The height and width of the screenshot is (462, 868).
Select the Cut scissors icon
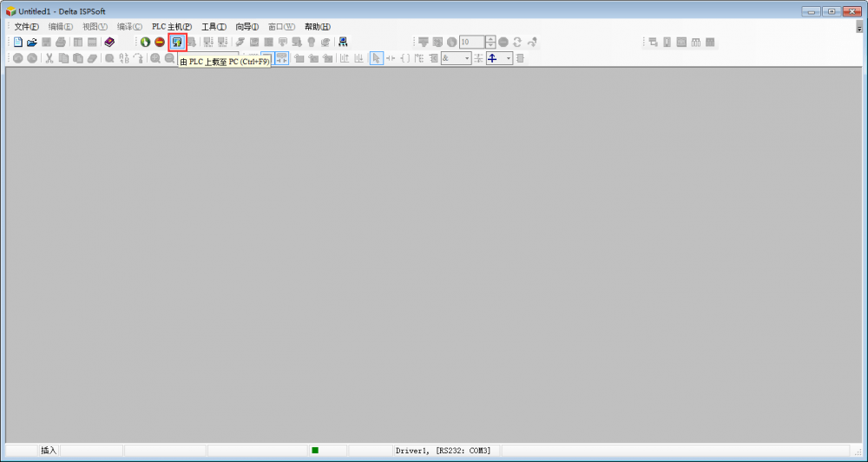coord(49,58)
